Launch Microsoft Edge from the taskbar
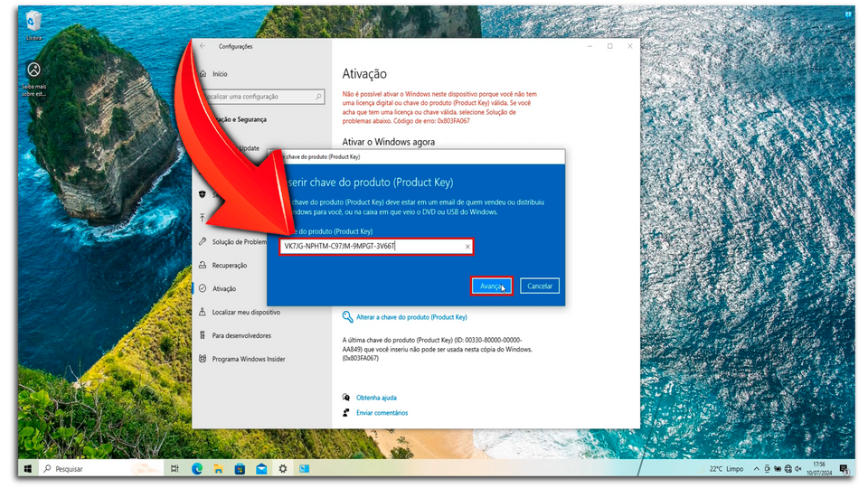Screen dimensions: 868x488 196,469
